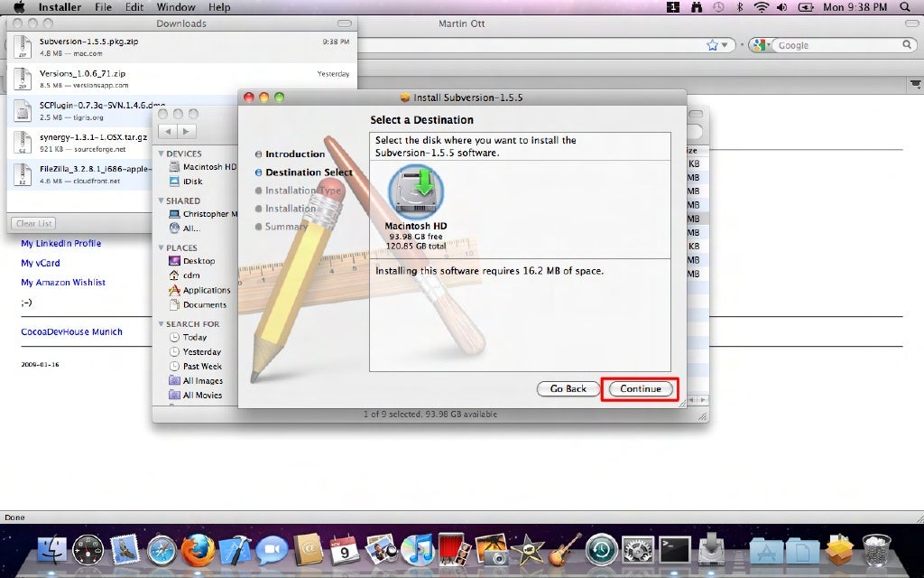The image size is (924, 578).
Task: Click the volume icon in the menu bar
Action: coord(782,7)
